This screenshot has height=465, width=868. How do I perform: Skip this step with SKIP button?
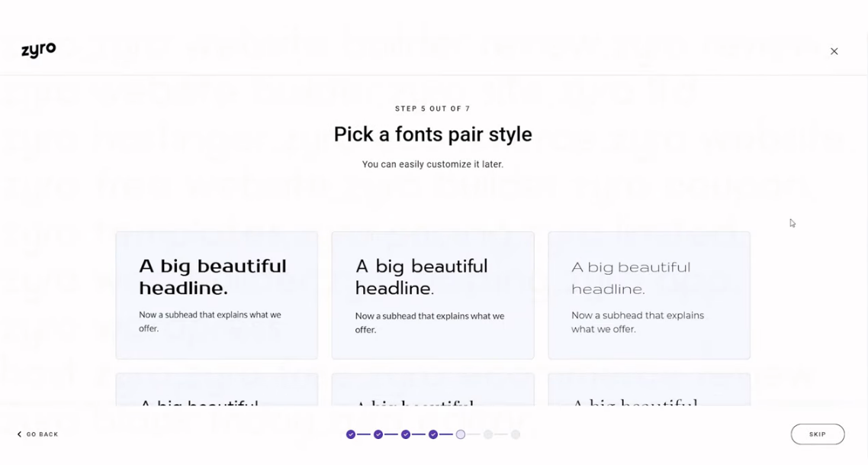tap(818, 434)
